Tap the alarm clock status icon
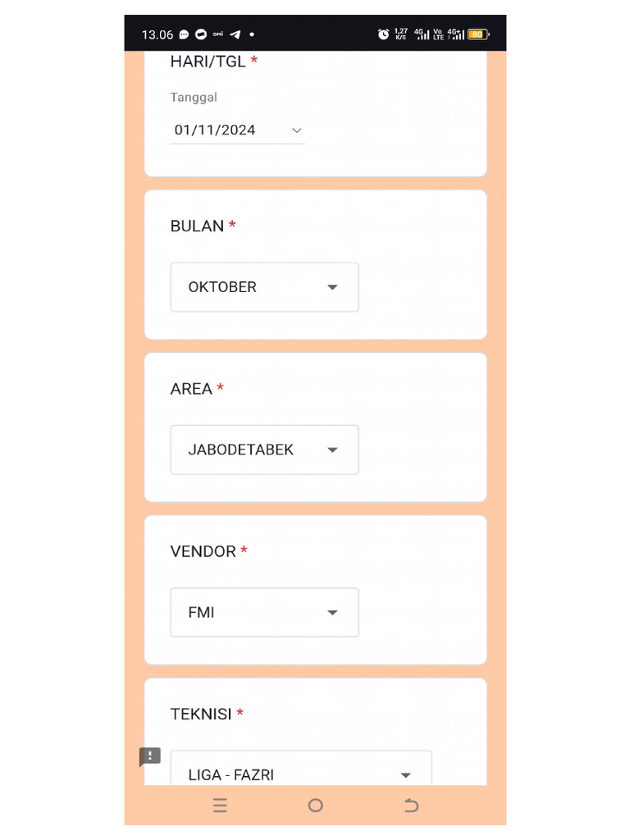The height and width of the screenshot is (840, 630). coord(383,34)
